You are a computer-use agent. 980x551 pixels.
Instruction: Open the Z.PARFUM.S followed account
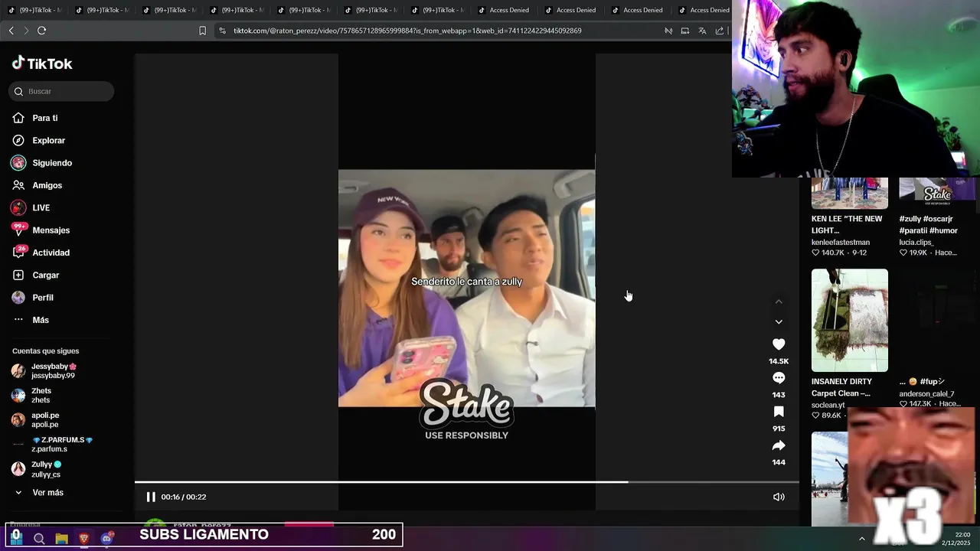[61, 445]
